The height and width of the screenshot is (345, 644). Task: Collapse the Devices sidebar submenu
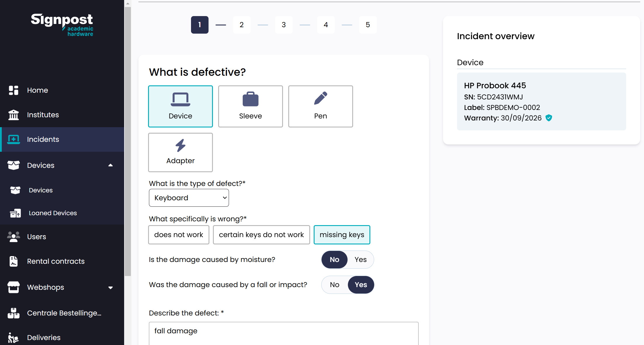point(110,165)
